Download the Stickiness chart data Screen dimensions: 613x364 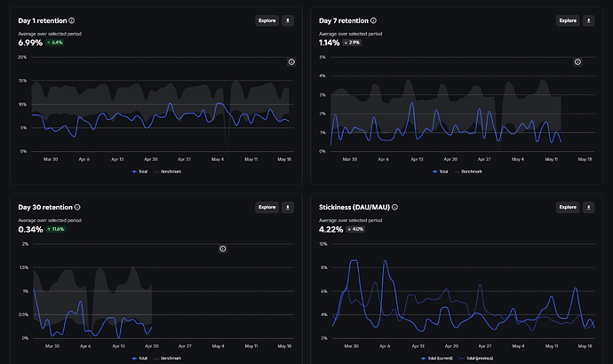point(589,208)
